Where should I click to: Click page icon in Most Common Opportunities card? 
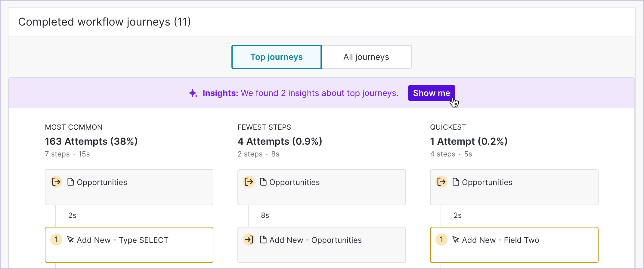click(x=71, y=182)
